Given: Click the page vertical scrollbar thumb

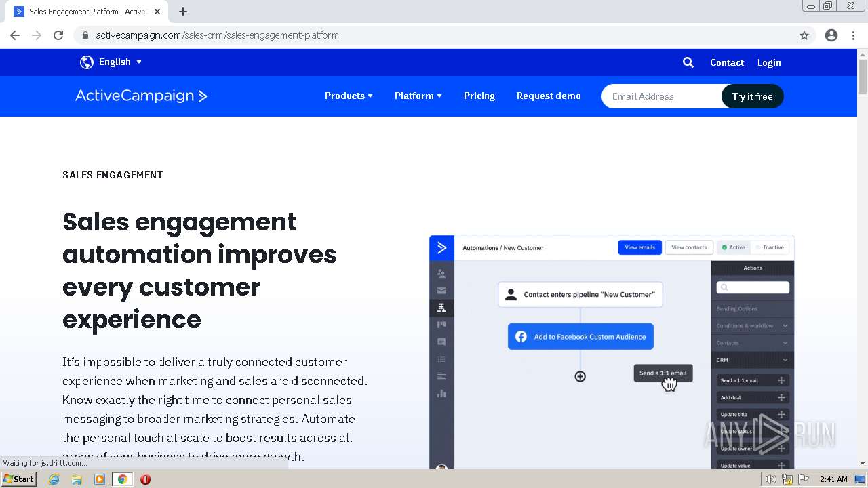Looking at the screenshot, I should click(863, 77).
